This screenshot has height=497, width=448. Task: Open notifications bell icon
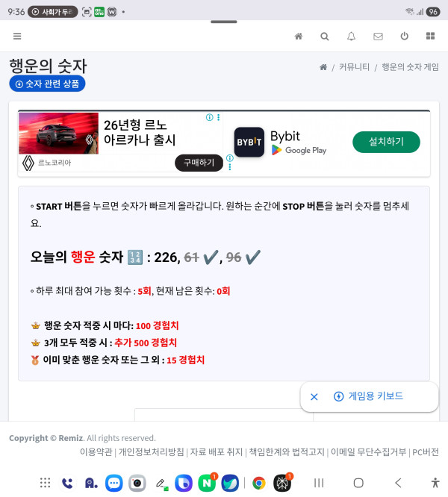[351, 37]
